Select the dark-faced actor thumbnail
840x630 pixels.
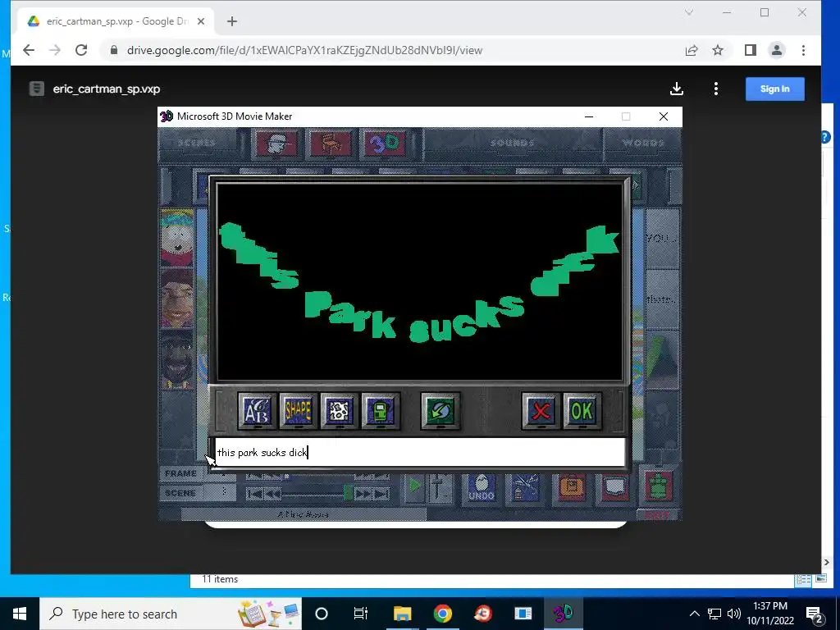(x=177, y=359)
